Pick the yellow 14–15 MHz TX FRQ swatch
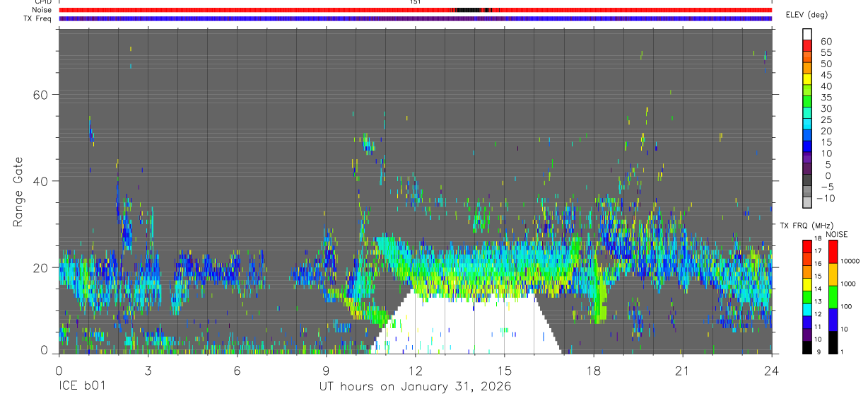This screenshot has height=401, width=868. (807, 285)
